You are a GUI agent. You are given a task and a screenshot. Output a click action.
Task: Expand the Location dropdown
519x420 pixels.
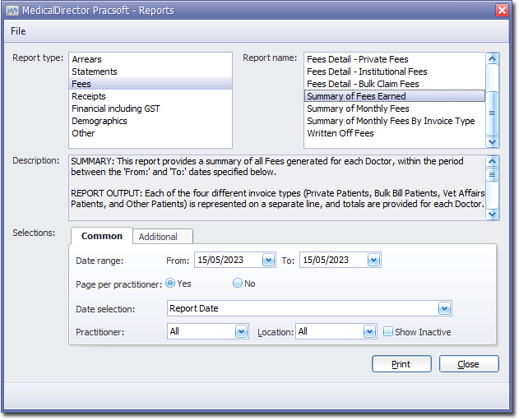click(x=370, y=332)
